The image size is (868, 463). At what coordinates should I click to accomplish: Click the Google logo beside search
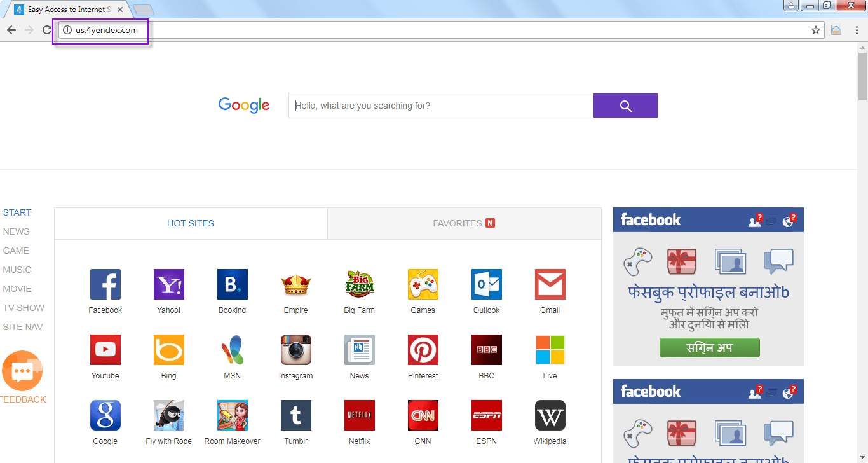(244, 105)
